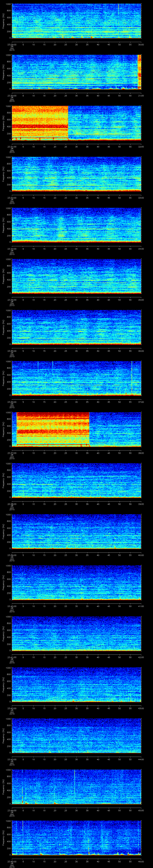The image size is (153, 868).
Task: Click the '23:44:00' start time label
Action: pyautogui.click(x=12, y=810)
